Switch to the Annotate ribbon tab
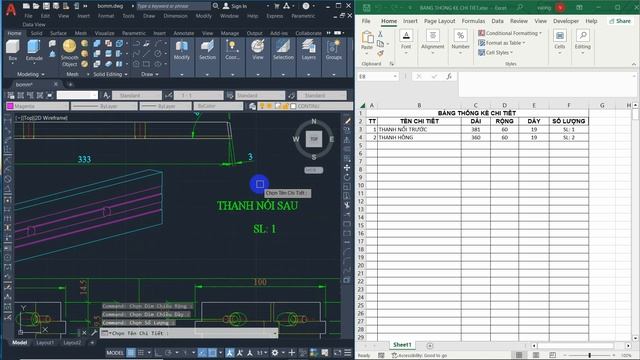 click(184, 33)
